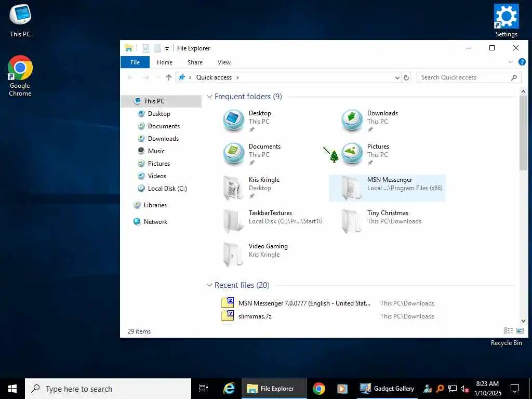Switch to the View ribbon tab
532x399 pixels.
coord(224,62)
